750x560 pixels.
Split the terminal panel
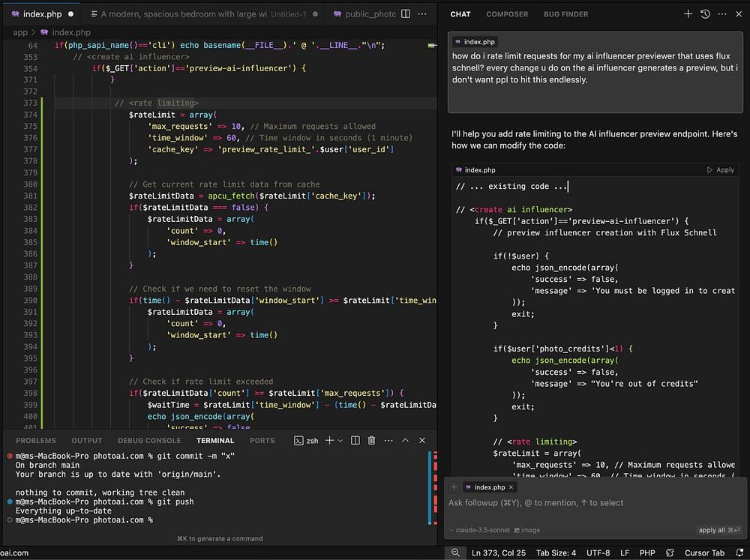pos(355,441)
